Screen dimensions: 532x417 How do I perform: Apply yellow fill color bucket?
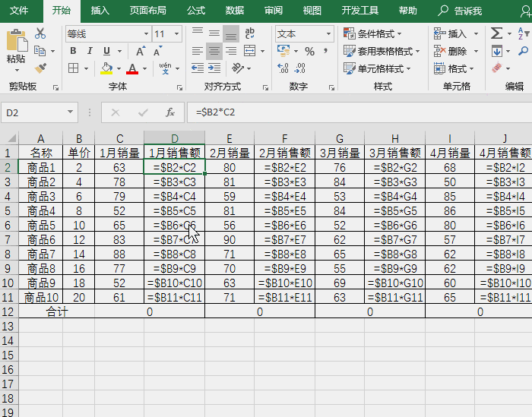[x=106, y=68]
